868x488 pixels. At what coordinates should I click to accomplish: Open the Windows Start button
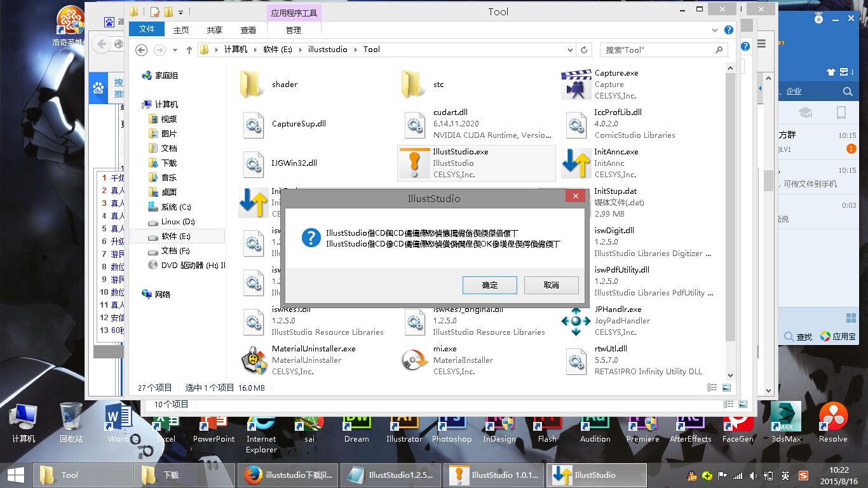click(x=15, y=475)
